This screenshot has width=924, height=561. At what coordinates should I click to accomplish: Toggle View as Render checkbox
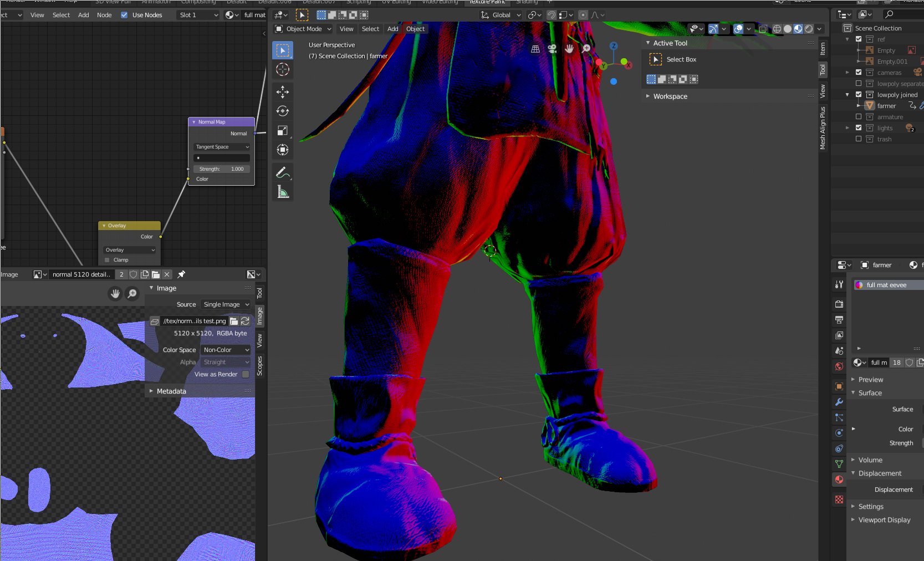click(246, 374)
